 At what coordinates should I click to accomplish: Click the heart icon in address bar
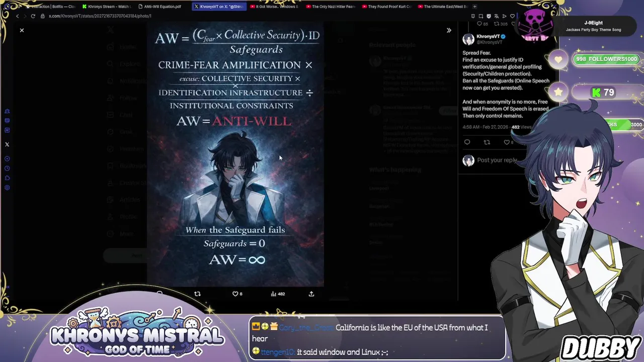[512, 16]
